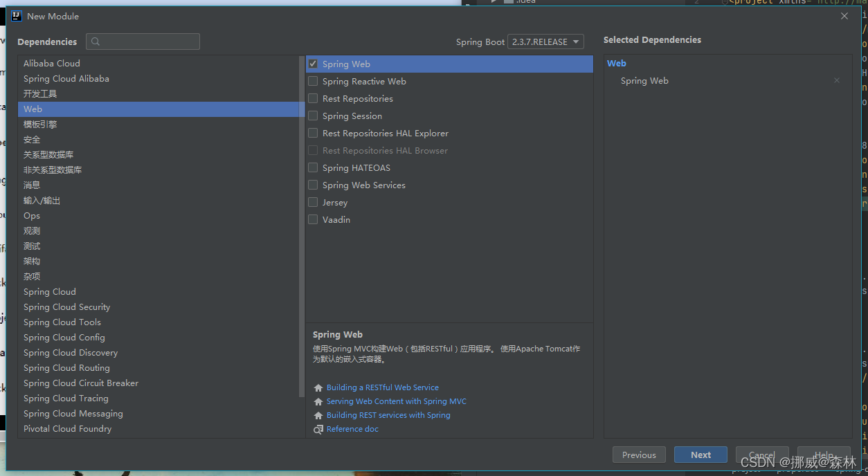Tick the Spring Session checkbox
Screen dimensions: 868x476
pos(313,116)
